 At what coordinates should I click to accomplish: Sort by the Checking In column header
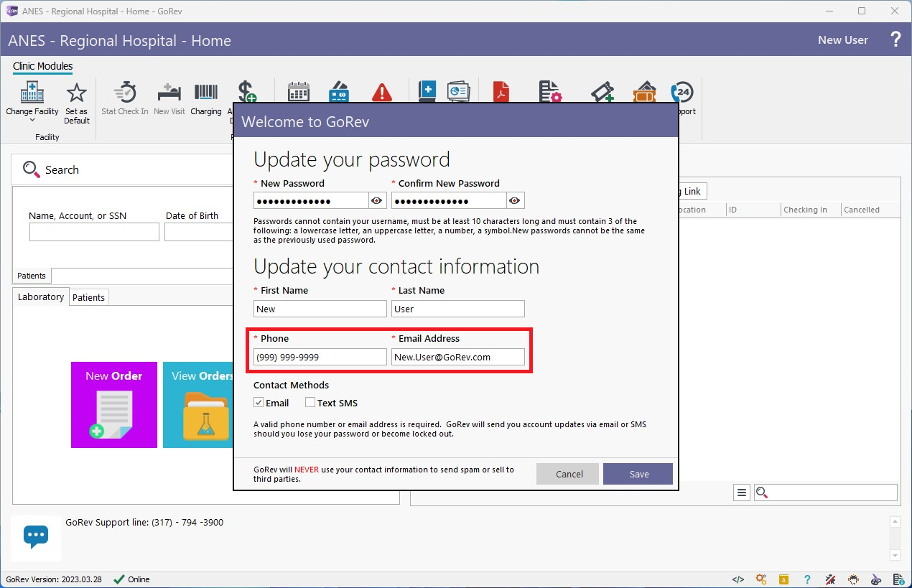coord(810,210)
